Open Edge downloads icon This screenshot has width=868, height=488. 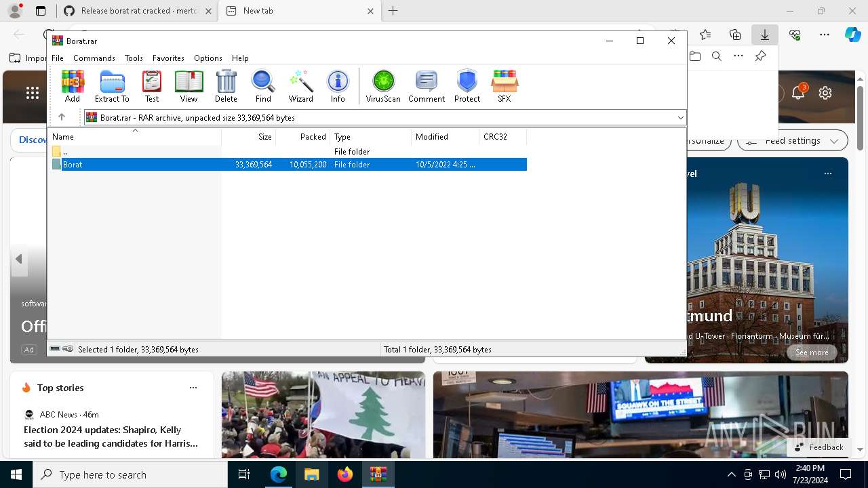coord(764,35)
